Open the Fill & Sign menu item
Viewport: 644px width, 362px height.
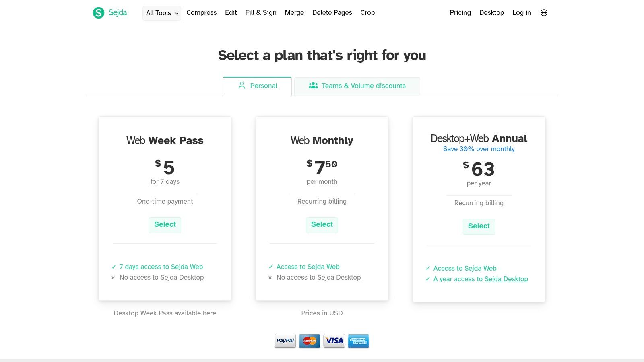point(261,13)
